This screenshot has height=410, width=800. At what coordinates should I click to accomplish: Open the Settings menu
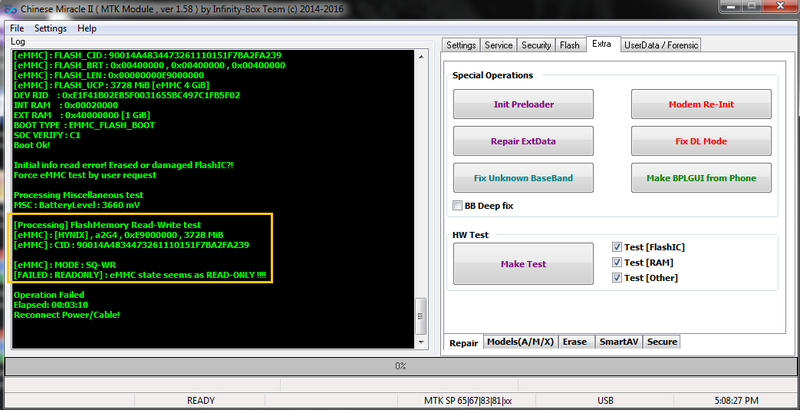50,28
